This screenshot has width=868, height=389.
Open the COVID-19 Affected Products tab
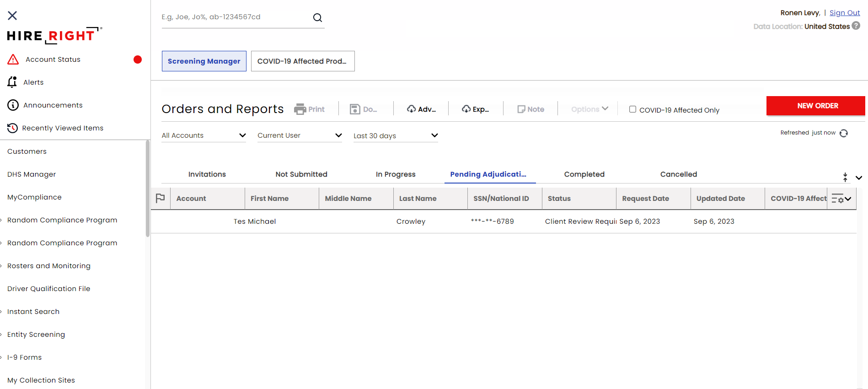[x=302, y=61]
